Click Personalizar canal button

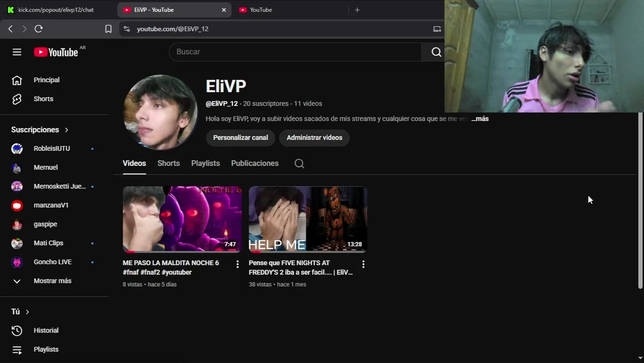click(240, 138)
